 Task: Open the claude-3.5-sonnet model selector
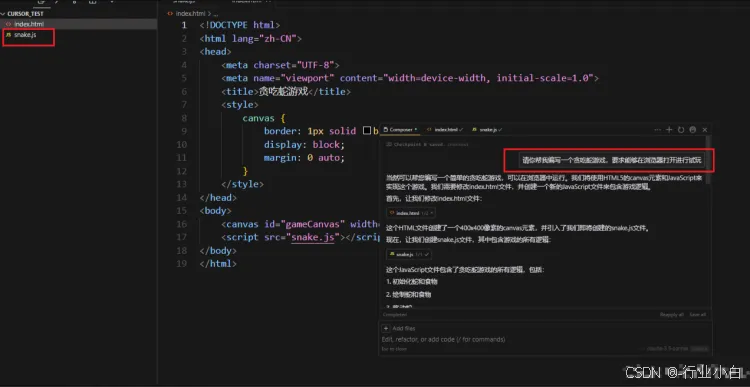[x=667, y=349]
